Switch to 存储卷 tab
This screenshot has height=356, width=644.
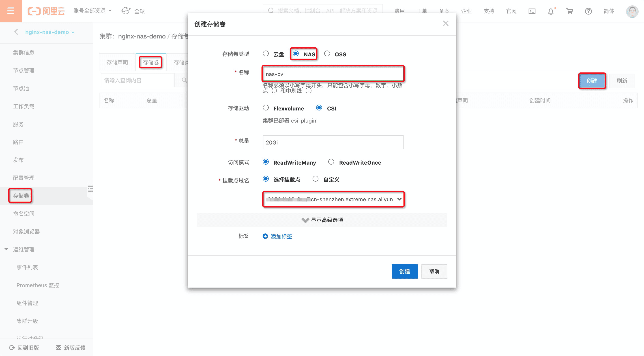coord(150,63)
